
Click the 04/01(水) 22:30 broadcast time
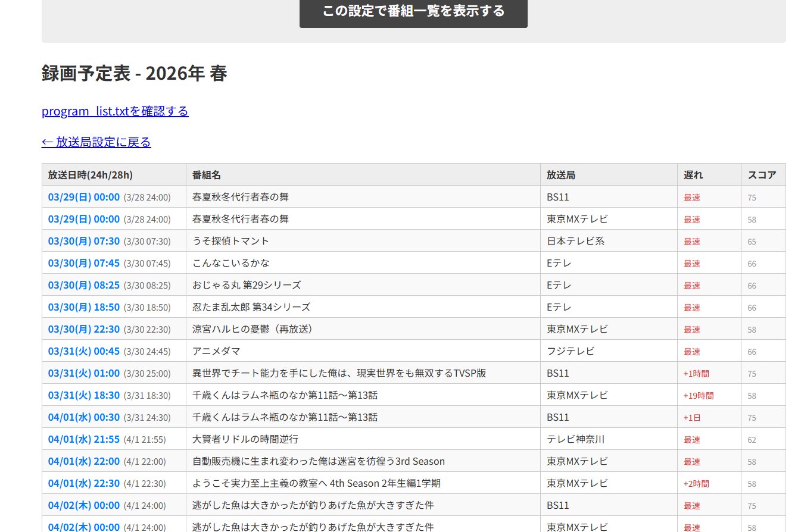[x=84, y=483]
